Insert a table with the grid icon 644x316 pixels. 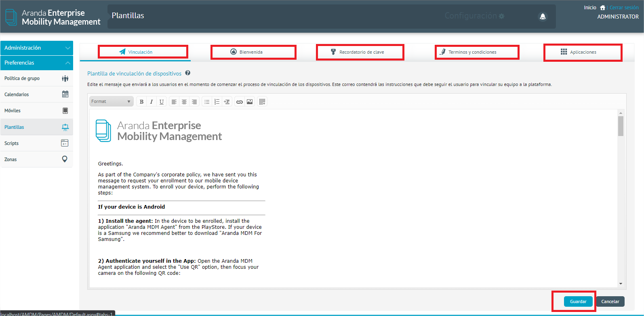[x=262, y=102]
